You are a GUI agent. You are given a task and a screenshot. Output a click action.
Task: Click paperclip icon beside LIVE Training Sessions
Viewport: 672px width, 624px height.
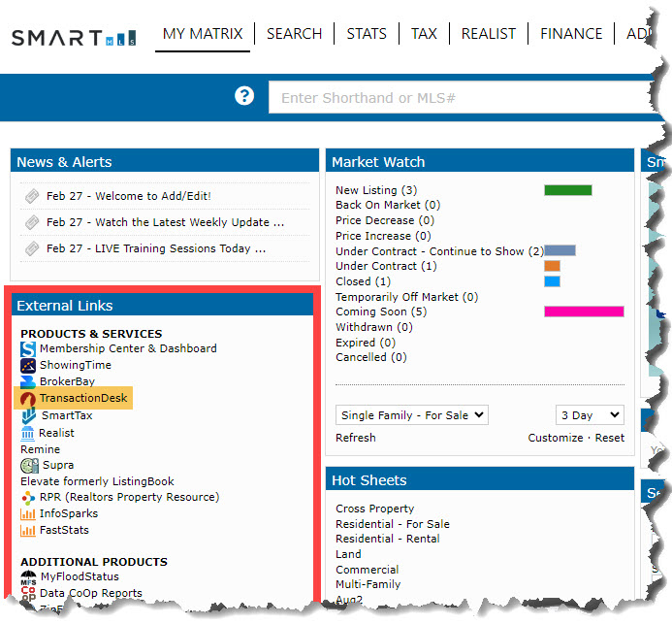pos(32,248)
